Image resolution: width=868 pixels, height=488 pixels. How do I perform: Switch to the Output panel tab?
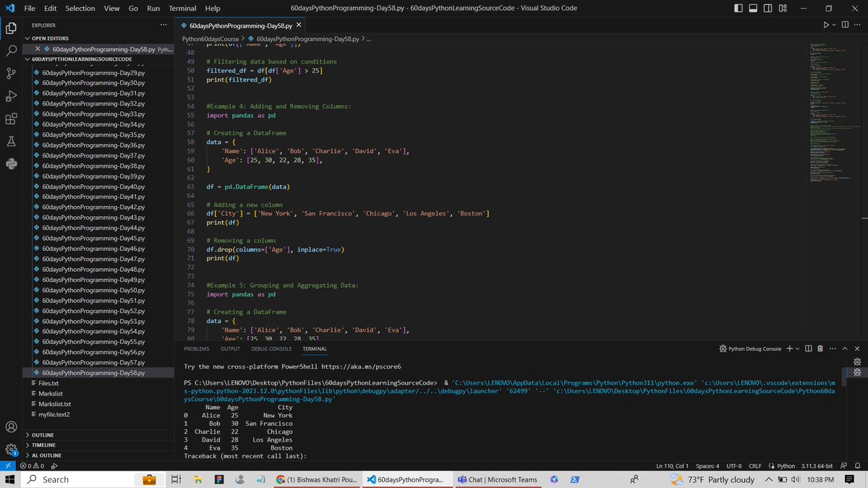231,348
